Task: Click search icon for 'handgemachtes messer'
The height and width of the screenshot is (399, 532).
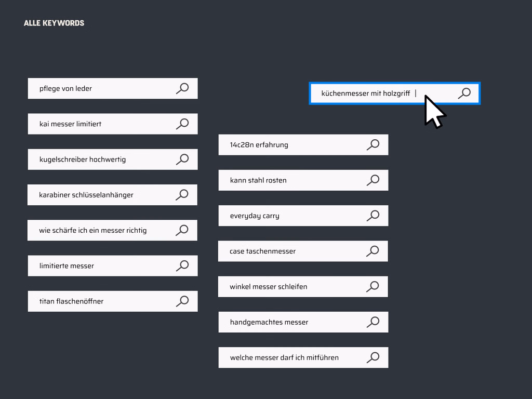Action: (x=373, y=322)
